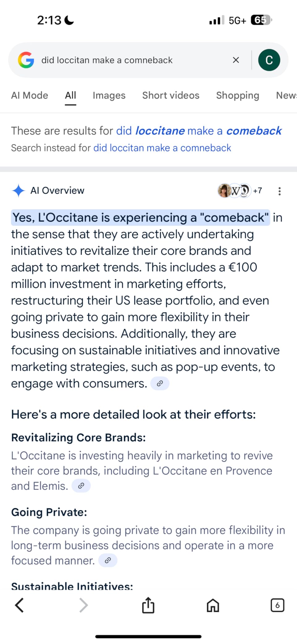The image size is (297, 644).
Task: Open source link icon after 'engage with consumers'
Action: [x=160, y=384]
